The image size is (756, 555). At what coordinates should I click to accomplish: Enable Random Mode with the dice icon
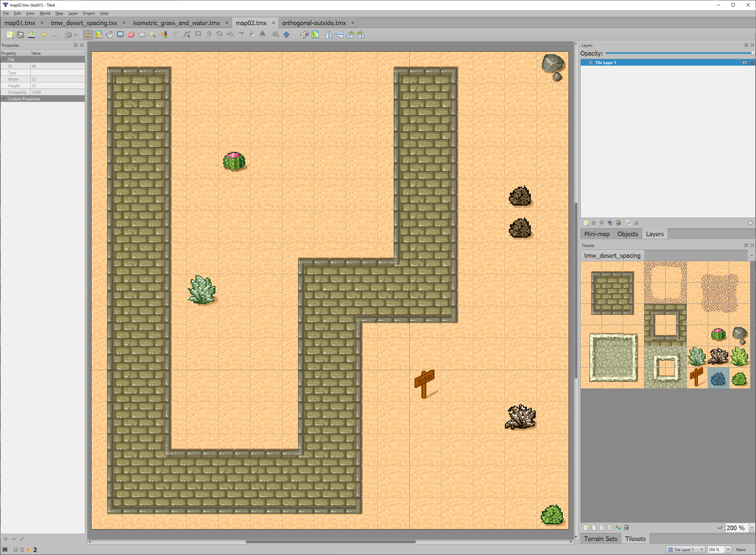(x=304, y=34)
